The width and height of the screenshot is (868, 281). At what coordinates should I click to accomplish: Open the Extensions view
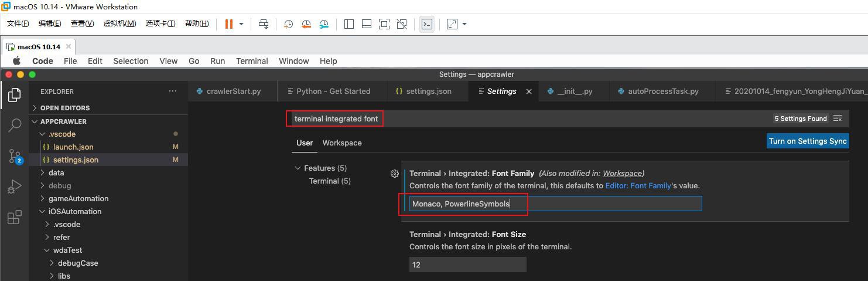pyautogui.click(x=15, y=218)
